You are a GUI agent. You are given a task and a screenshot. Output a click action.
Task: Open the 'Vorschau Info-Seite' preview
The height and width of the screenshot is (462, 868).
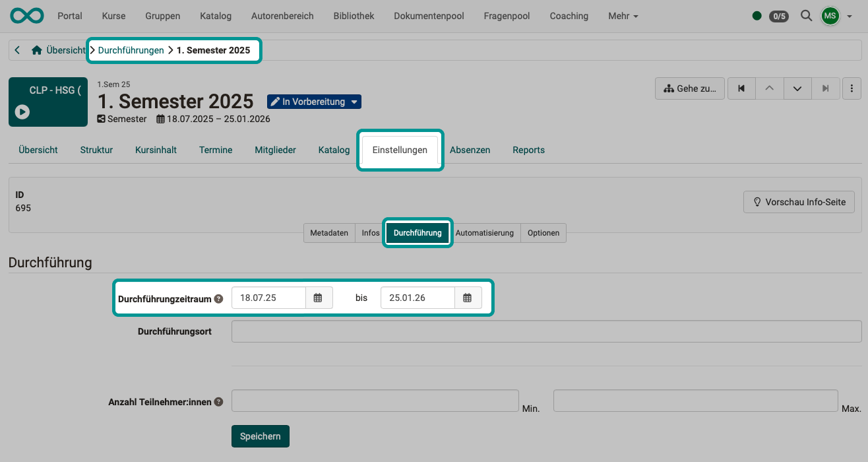click(799, 202)
